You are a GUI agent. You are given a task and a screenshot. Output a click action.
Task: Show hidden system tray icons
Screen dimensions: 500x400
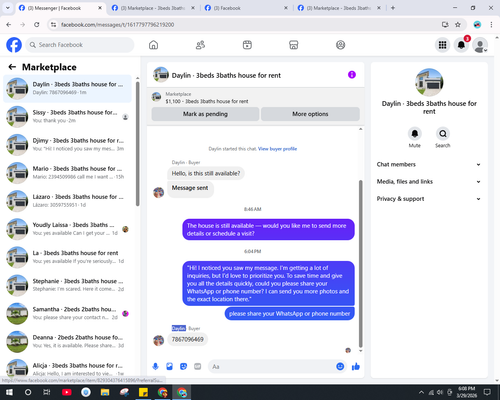tap(422, 392)
